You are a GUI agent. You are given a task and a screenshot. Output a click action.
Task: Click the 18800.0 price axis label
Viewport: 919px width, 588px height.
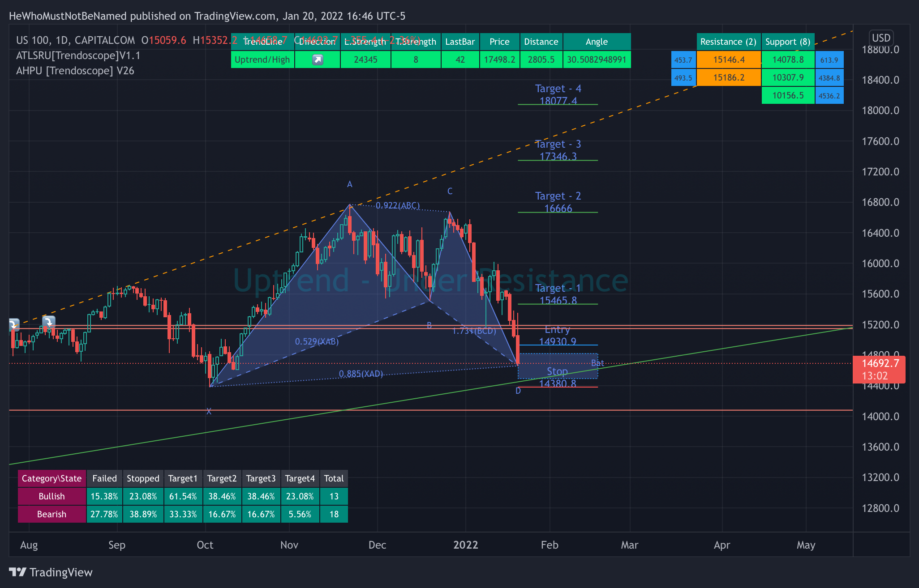(x=880, y=50)
